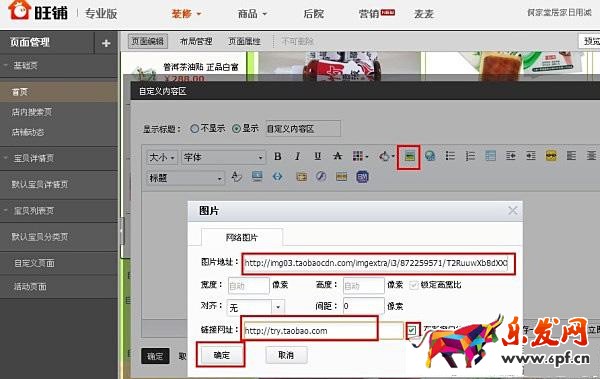
Task: Click the 旺铺 house logo
Action: point(19,10)
